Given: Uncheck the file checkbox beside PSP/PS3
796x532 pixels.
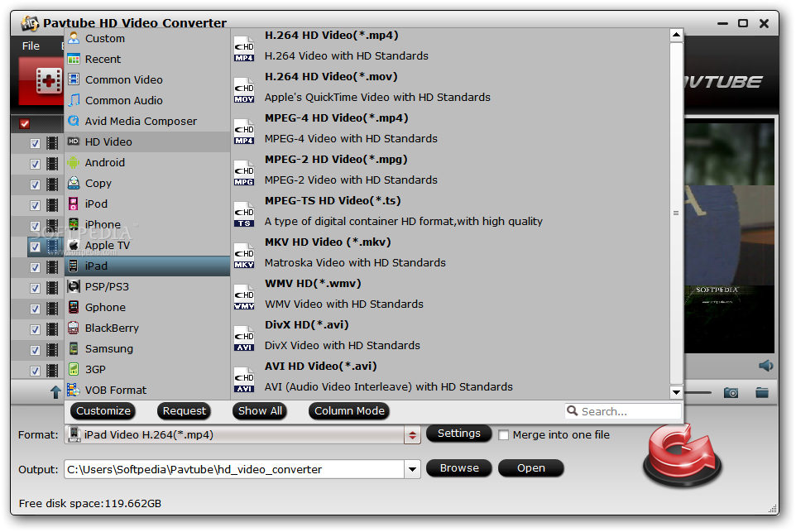Looking at the screenshot, I should [35, 288].
